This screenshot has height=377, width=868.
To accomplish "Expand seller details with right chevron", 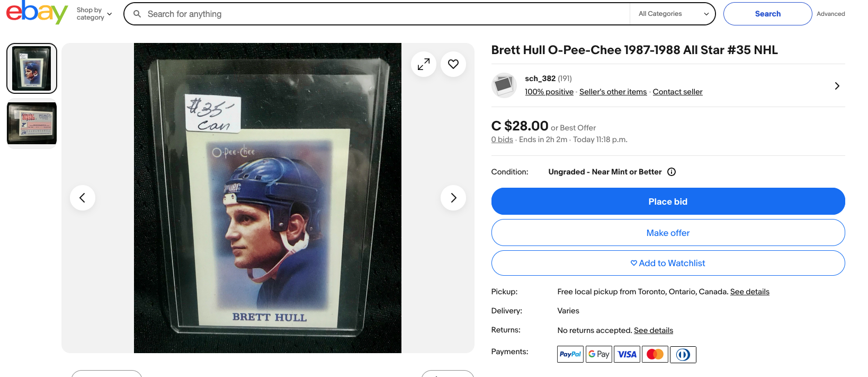I will pyautogui.click(x=837, y=86).
